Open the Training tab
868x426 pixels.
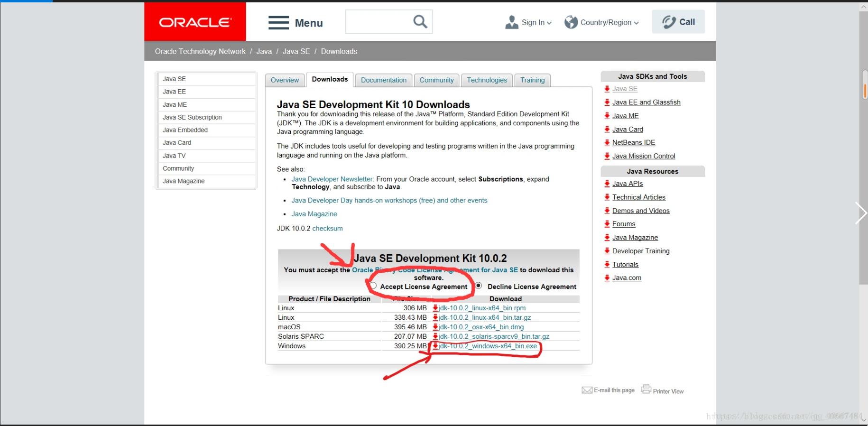click(x=532, y=80)
